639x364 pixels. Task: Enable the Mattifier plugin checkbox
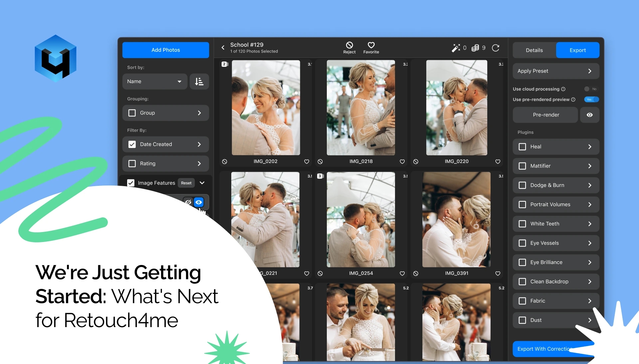coord(523,166)
